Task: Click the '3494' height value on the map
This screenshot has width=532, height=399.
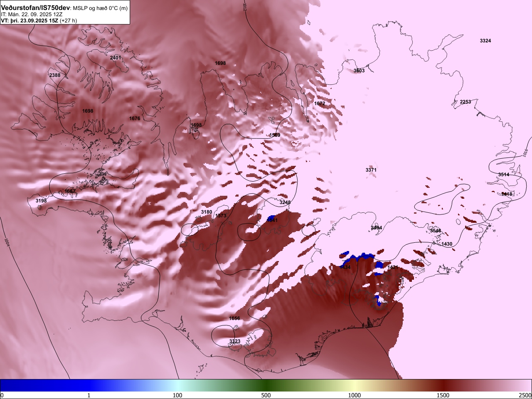Action: (377, 228)
